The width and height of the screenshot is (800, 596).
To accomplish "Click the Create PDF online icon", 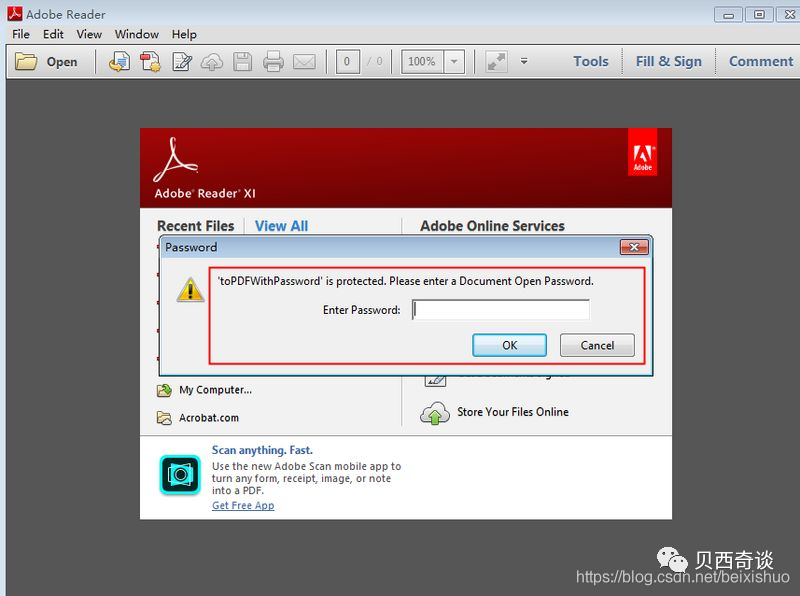I will 151,61.
